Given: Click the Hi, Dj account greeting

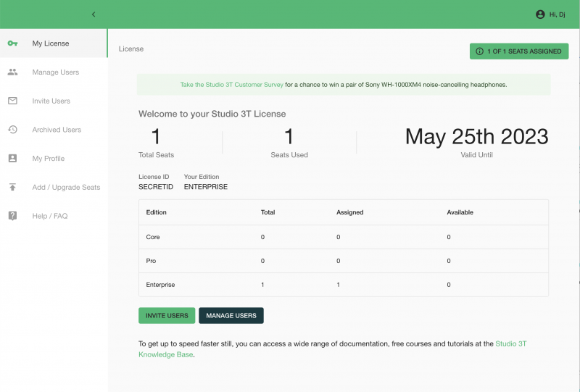Looking at the screenshot, I should point(557,14).
